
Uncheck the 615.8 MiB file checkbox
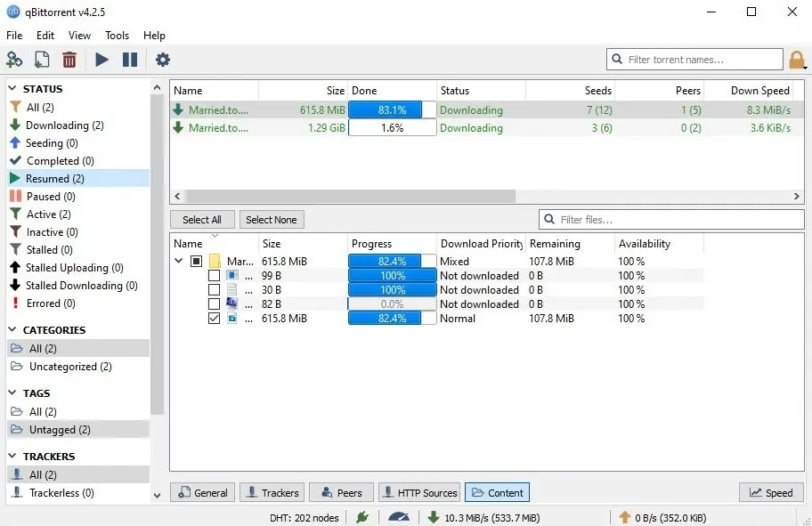(x=213, y=318)
